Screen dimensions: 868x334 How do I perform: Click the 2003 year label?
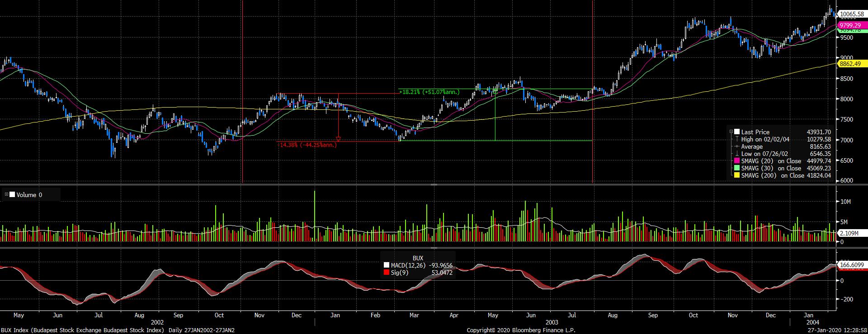[x=552, y=323]
